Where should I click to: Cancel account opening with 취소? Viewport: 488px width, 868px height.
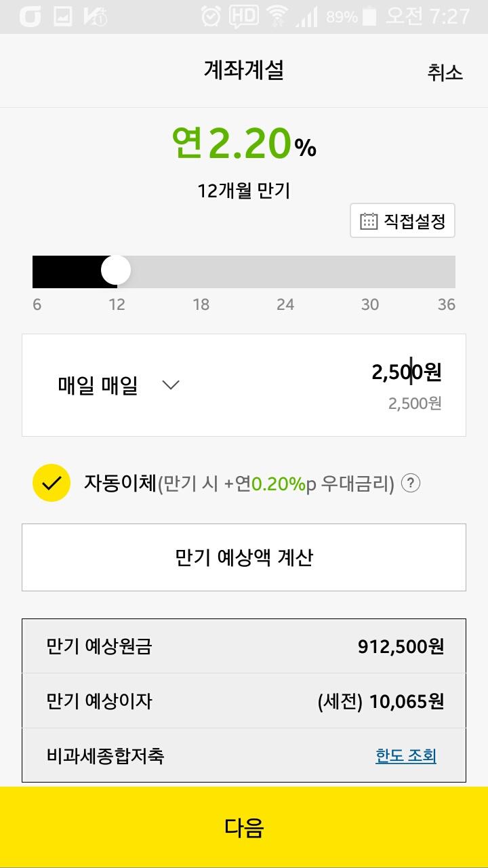tap(445, 73)
